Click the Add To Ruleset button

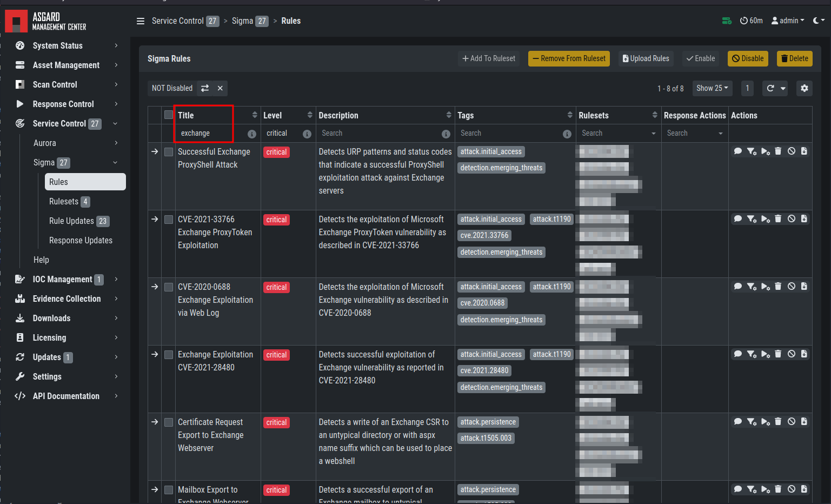(489, 58)
